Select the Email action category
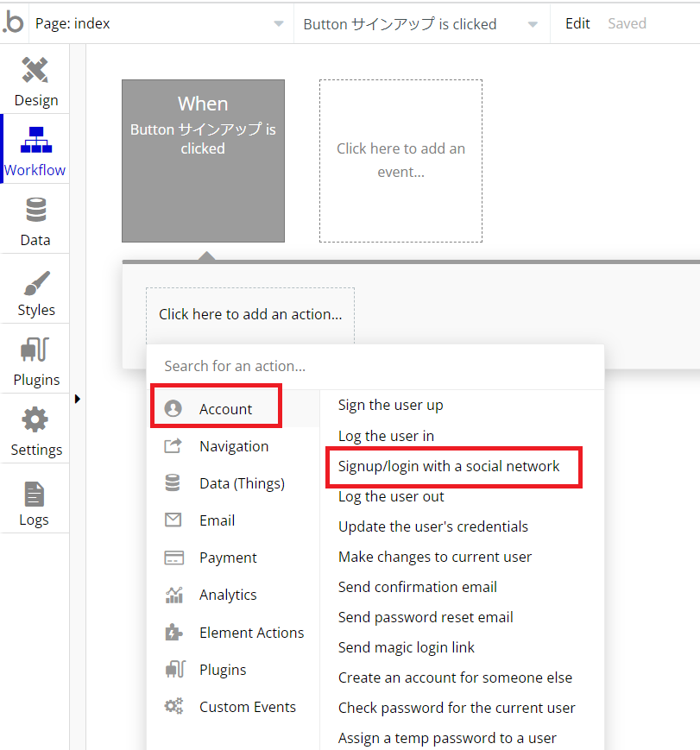The width and height of the screenshot is (700, 750). coord(234,520)
